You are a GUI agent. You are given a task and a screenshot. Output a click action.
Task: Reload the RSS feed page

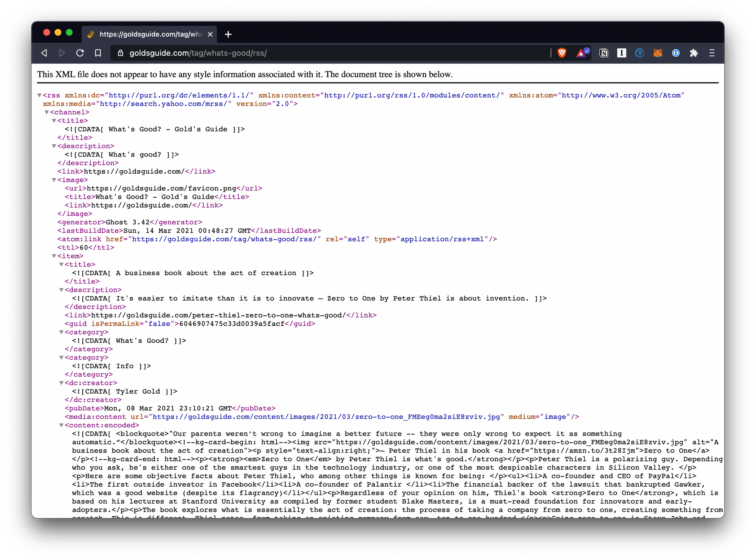[x=80, y=53]
